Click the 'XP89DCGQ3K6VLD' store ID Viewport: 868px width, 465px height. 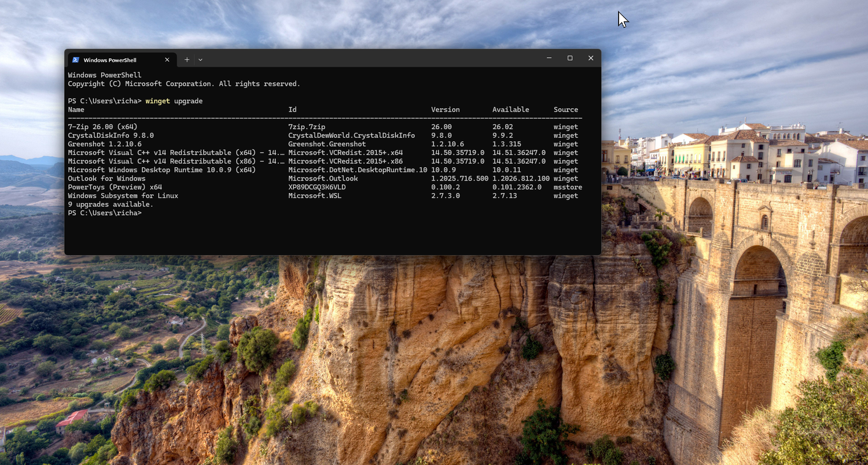(317, 187)
